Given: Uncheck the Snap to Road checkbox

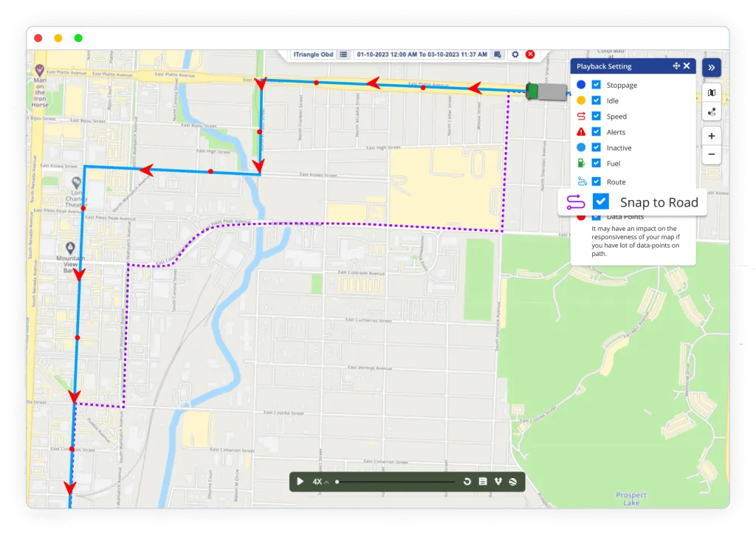Looking at the screenshot, I should 601,201.
